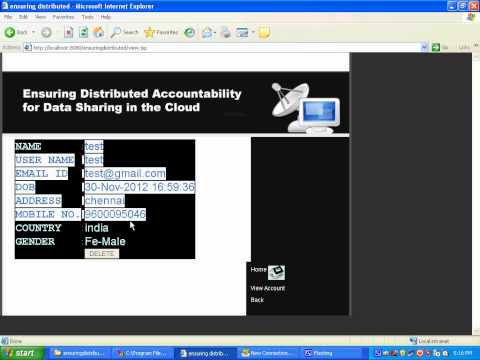Viewport: 480px width, 360px height.
Task: Open the View Account link
Action: (x=268, y=288)
